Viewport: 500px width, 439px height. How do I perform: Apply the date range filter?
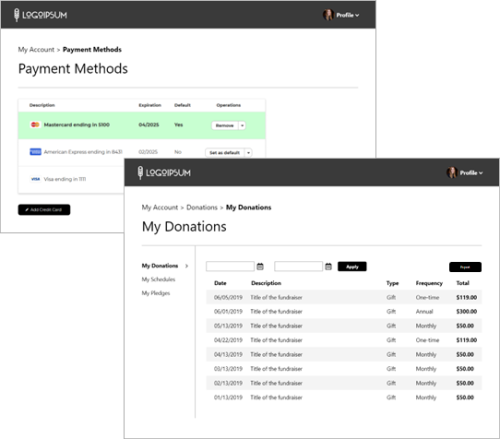pos(352,267)
